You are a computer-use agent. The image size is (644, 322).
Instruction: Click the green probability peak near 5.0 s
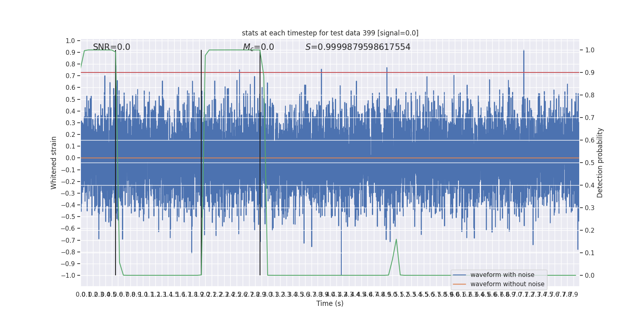[x=396, y=240]
